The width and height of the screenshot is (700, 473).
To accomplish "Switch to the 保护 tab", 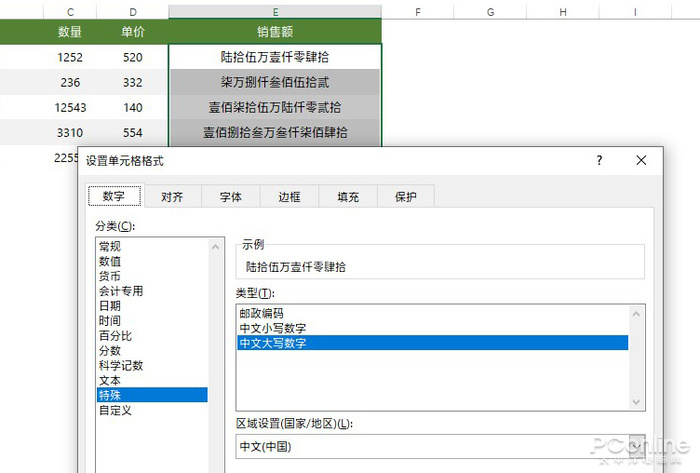I will (406, 197).
